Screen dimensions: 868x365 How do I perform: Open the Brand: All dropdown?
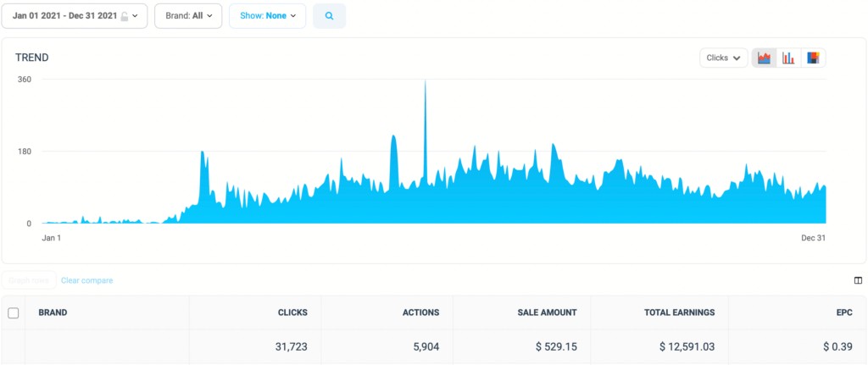(188, 16)
